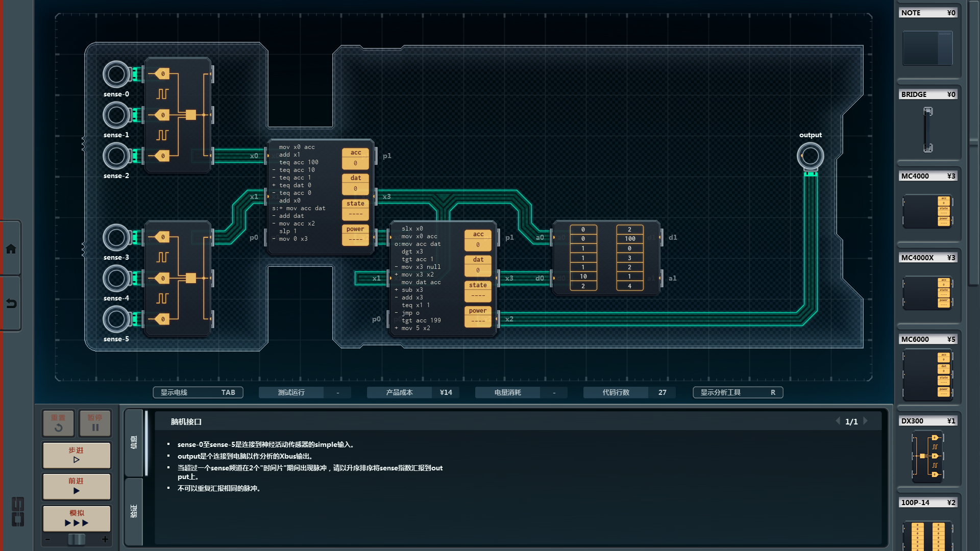Click the undo arrow icon on left sidebar

tap(11, 304)
